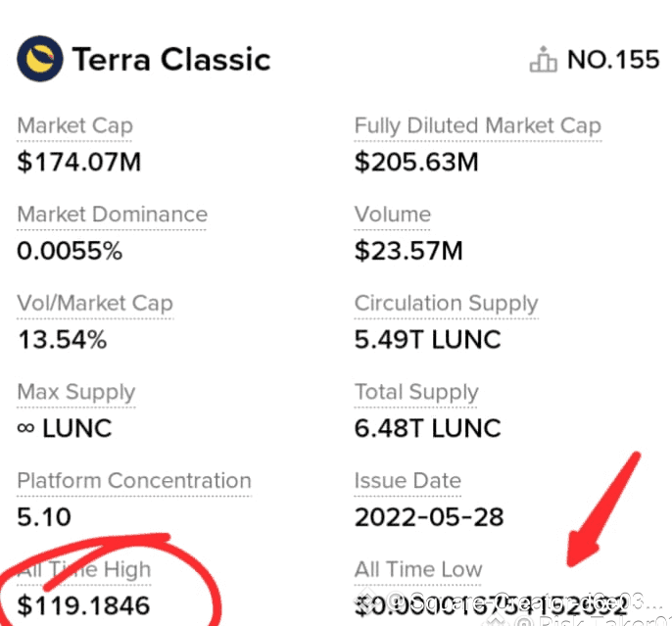Click the ranking podium icon
This screenshot has width=672, height=626.
542,61
